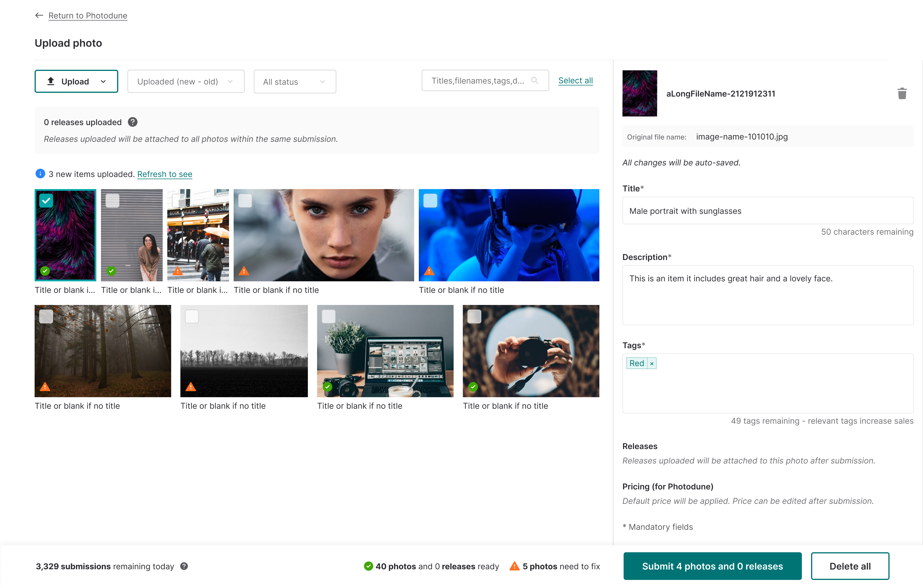Open the Uploaded (new - old) sort dropdown

pos(185,81)
